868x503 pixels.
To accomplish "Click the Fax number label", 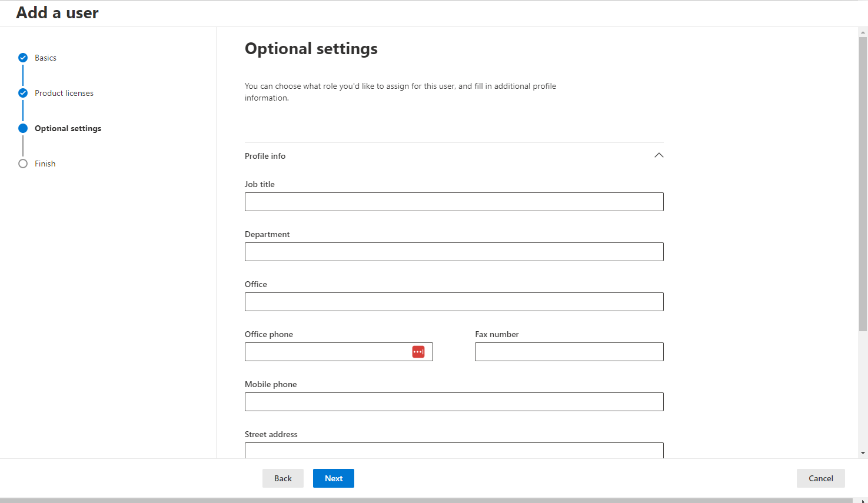I will coord(497,334).
